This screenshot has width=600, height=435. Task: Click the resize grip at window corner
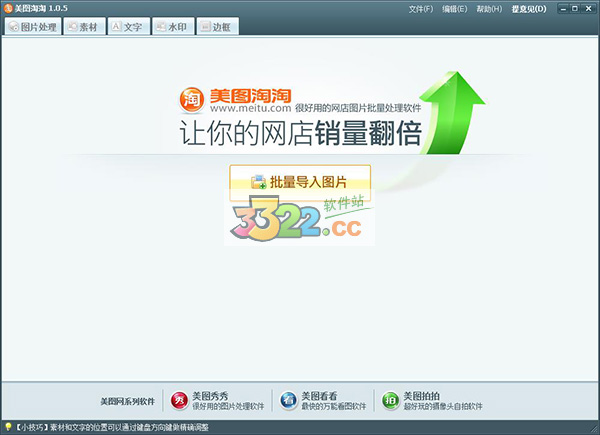point(594,429)
